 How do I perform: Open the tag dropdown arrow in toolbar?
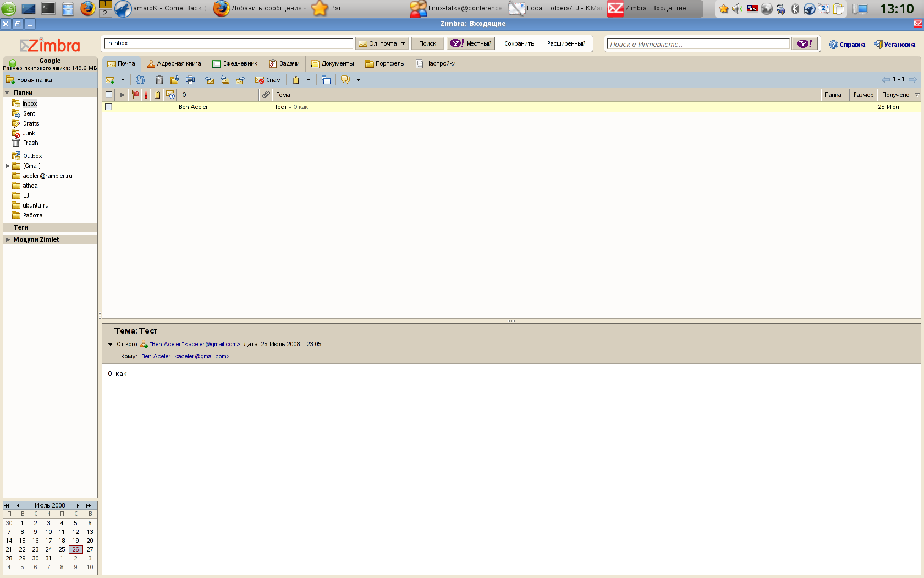(x=309, y=80)
